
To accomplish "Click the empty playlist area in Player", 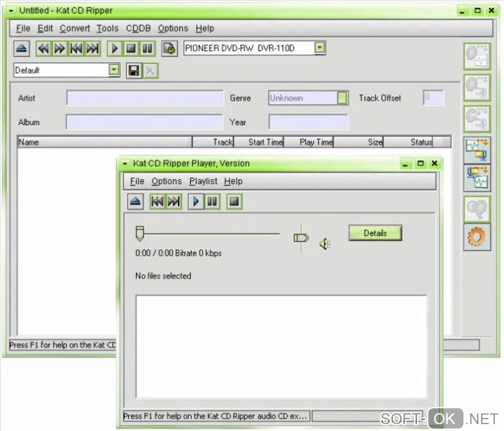I will 281,346.
